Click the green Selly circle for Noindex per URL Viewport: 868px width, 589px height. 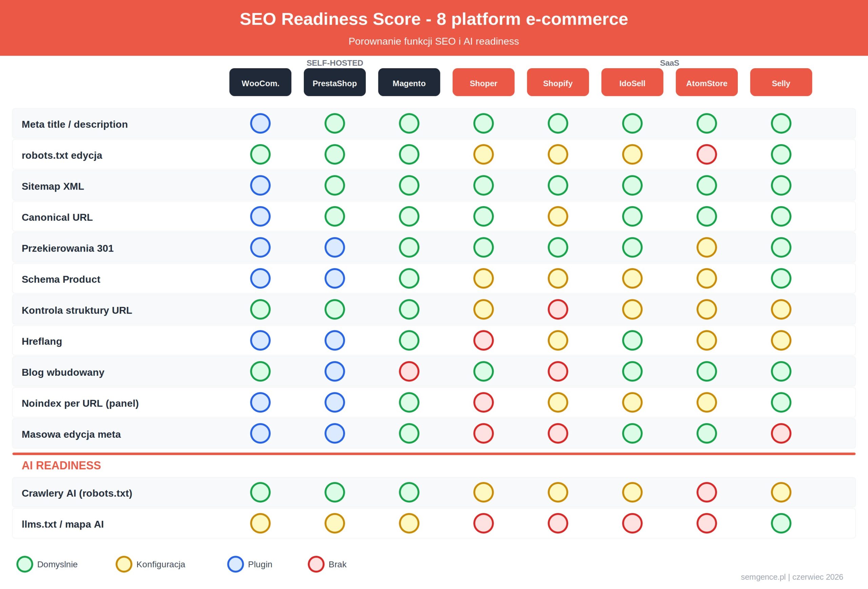(x=781, y=402)
